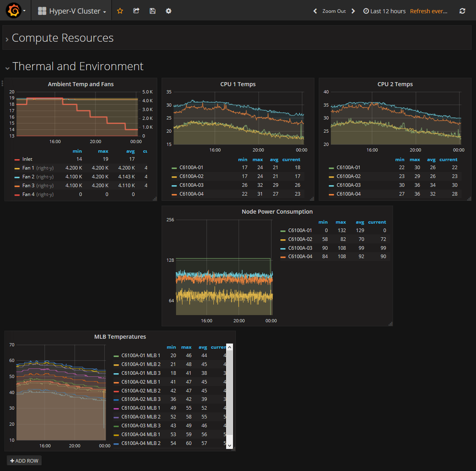476x471 pixels.
Task: Toggle C6100A-01 MLB 2 series in MLB legend
Action: pos(141,364)
